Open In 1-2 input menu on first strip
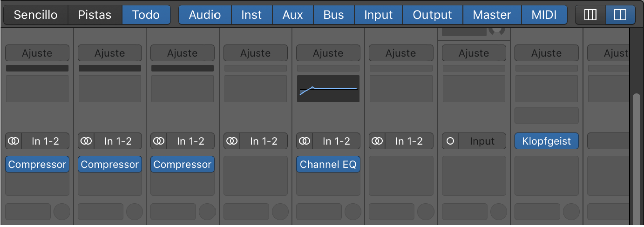This screenshot has width=644, height=227. 46,141
